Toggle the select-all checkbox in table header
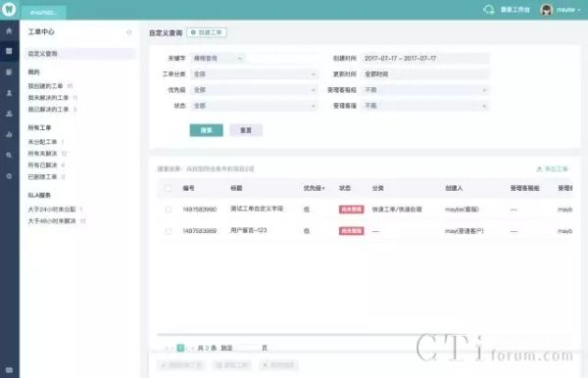 pos(169,189)
